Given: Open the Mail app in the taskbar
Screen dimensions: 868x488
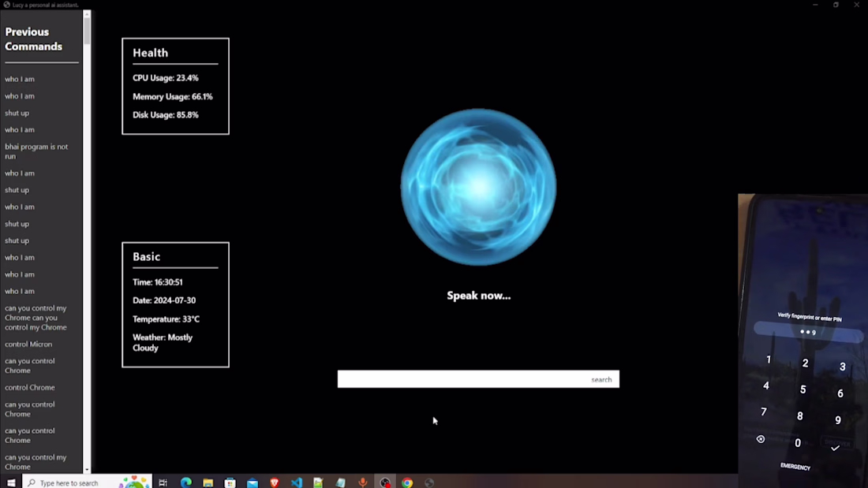Looking at the screenshot, I should click(253, 482).
